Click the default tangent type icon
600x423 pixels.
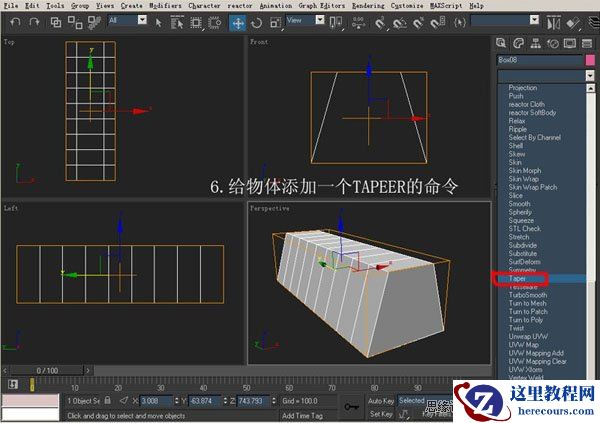click(x=403, y=414)
